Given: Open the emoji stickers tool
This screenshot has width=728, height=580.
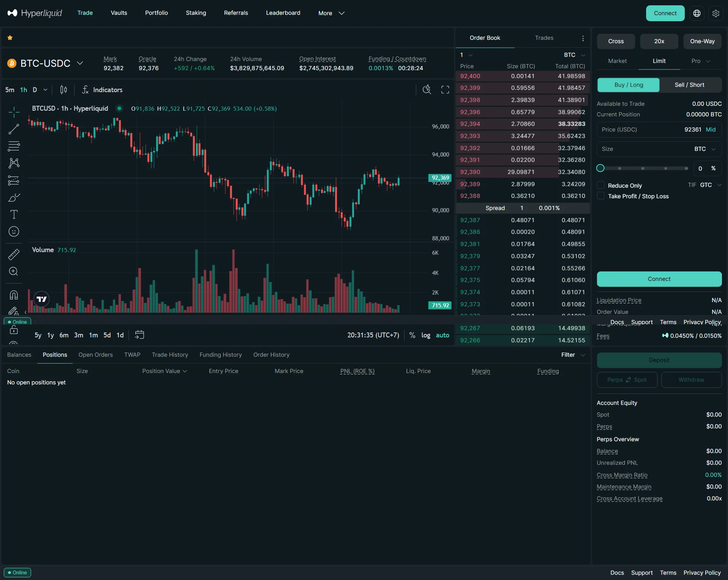Looking at the screenshot, I should [14, 232].
